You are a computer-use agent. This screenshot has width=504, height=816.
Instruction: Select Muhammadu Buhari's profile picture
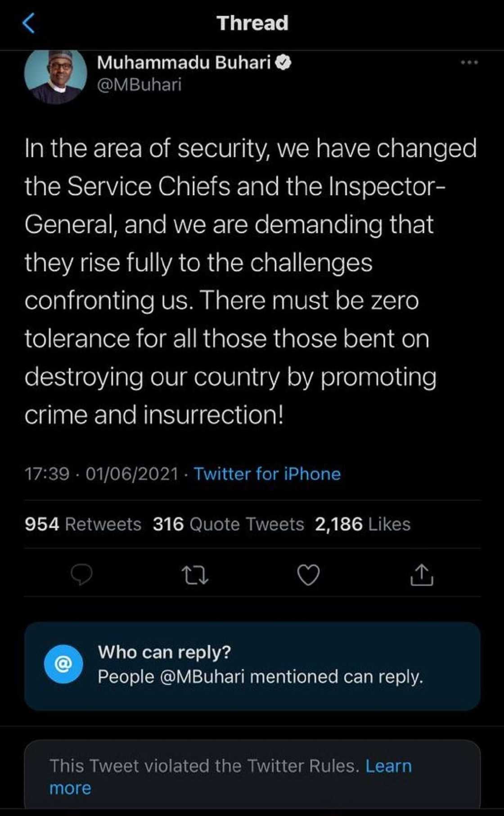(x=56, y=74)
